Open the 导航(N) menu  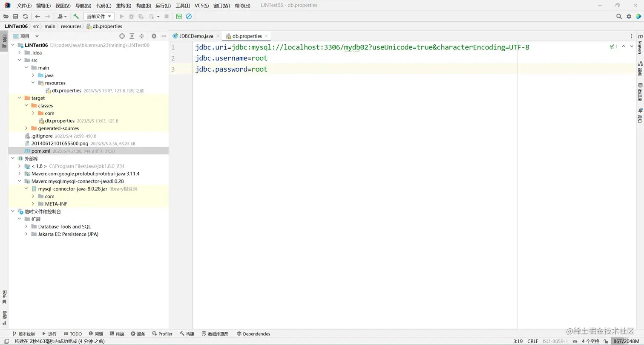click(83, 6)
